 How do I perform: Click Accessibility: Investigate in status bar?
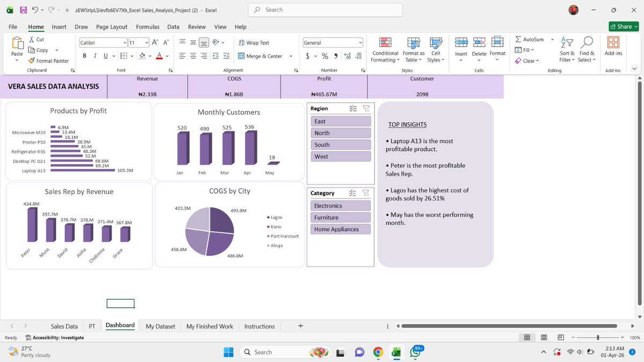(55, 337)
